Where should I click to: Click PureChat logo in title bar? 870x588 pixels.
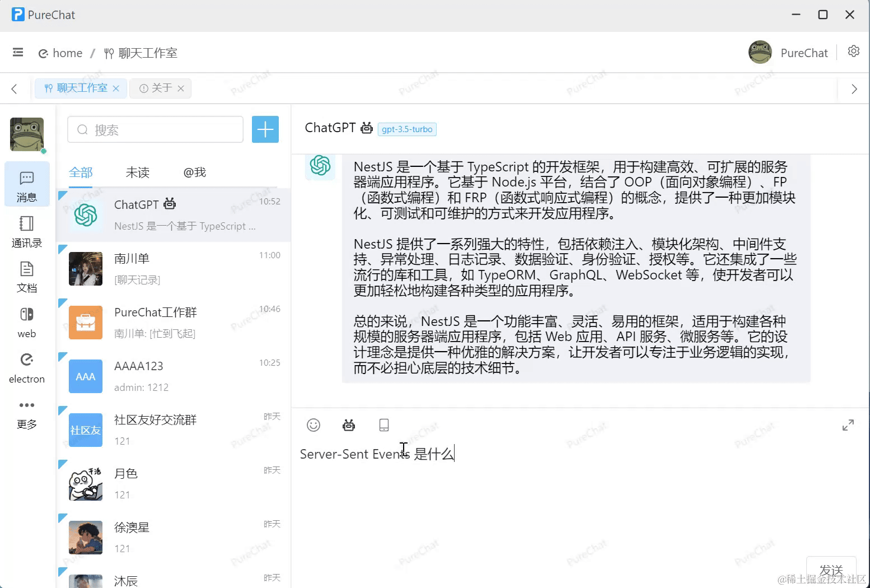[18, 15]
